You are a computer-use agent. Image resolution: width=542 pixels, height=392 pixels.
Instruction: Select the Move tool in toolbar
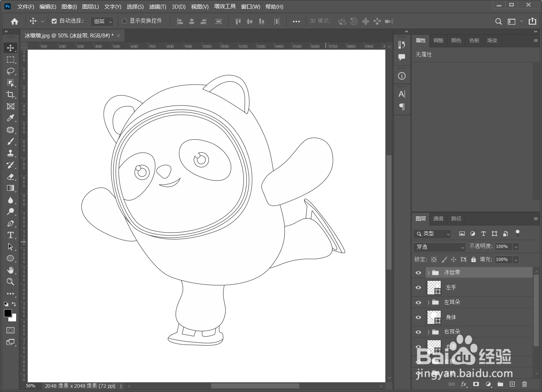tap(10, 48)
